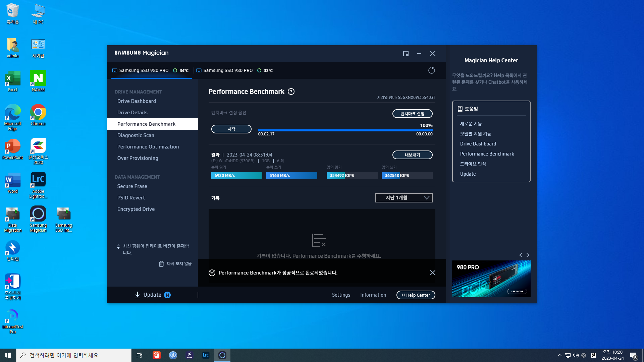Show the previous Help Center banner
This screenshot has width=644, height=362.
coord(521,255)
